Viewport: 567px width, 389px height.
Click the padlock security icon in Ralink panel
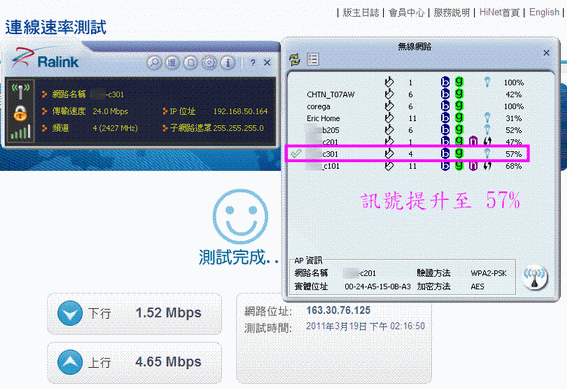(x=21, y=113)
